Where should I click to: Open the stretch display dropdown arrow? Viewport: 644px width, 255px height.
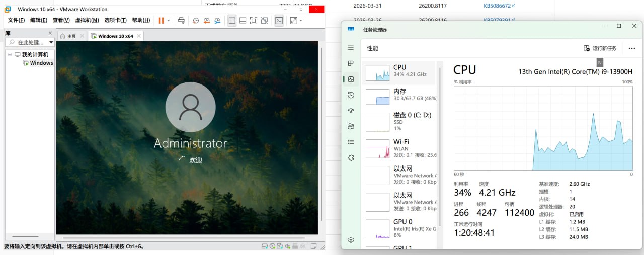pos(301,21)
